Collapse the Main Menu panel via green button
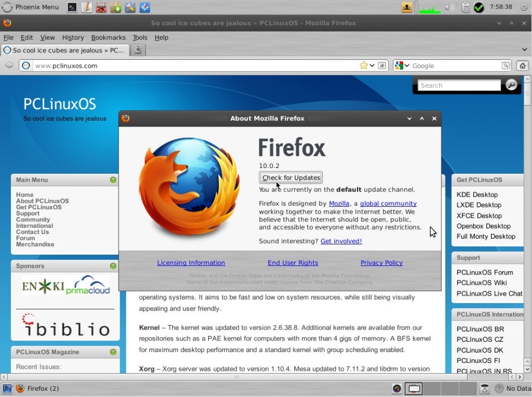532x397 pixels. pos(113,180)
